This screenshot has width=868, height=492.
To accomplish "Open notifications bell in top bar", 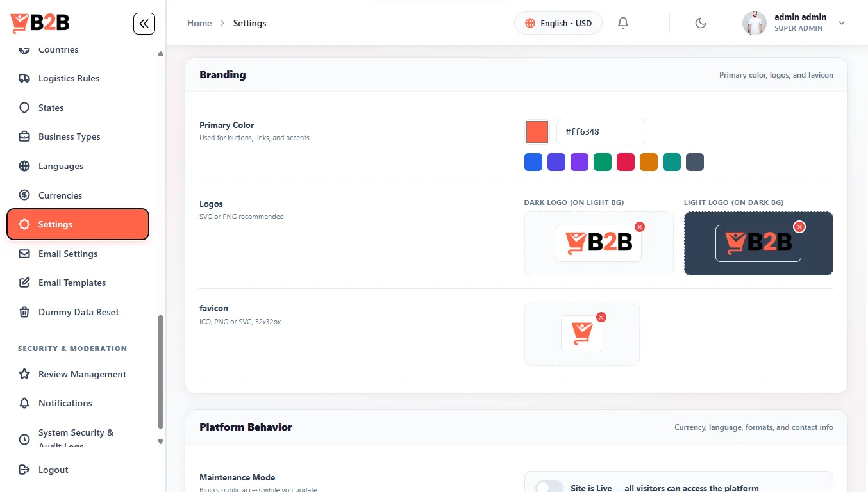I will [x=623, y=23].
